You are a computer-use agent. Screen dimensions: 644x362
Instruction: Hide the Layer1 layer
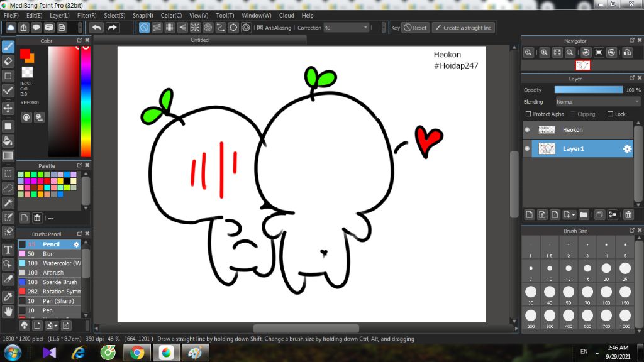tap(527, 148)
